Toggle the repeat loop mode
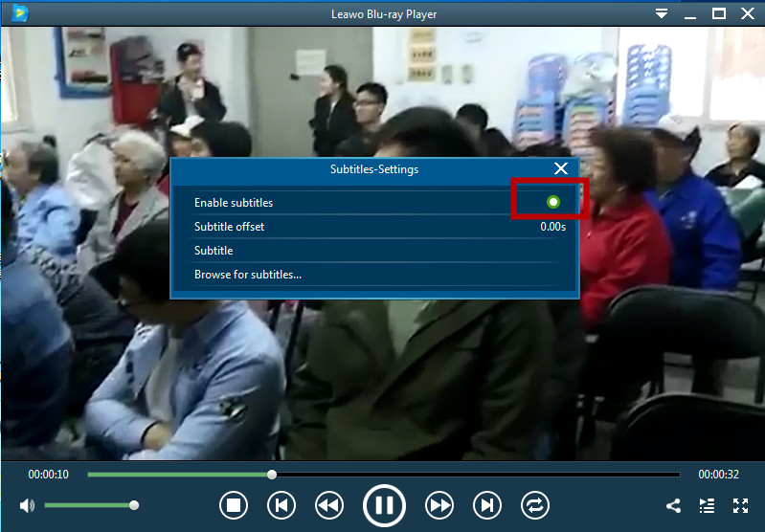The width and height of the screenshot is (765, 532). [534, 505]
